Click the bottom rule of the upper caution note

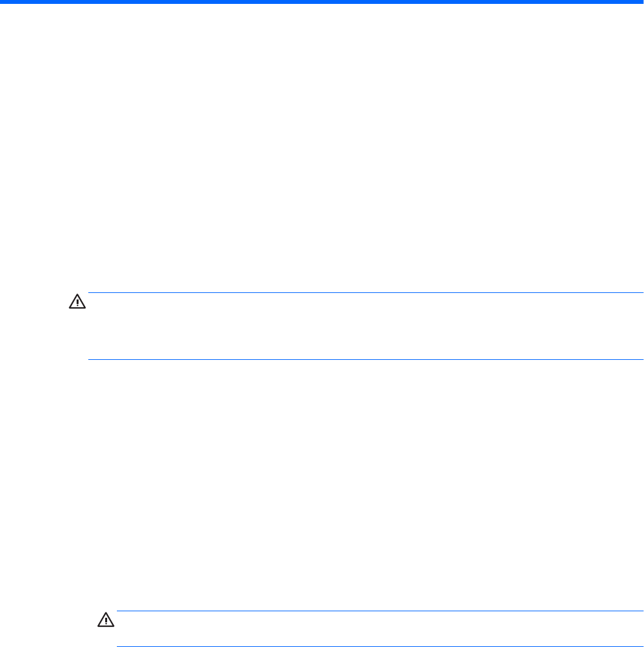click(x=365, y=359)
